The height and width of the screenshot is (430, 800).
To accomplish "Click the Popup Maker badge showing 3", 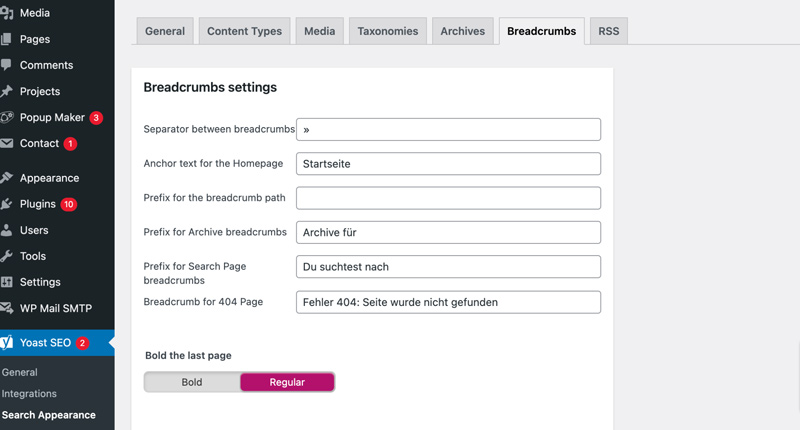I will [96, 118].
